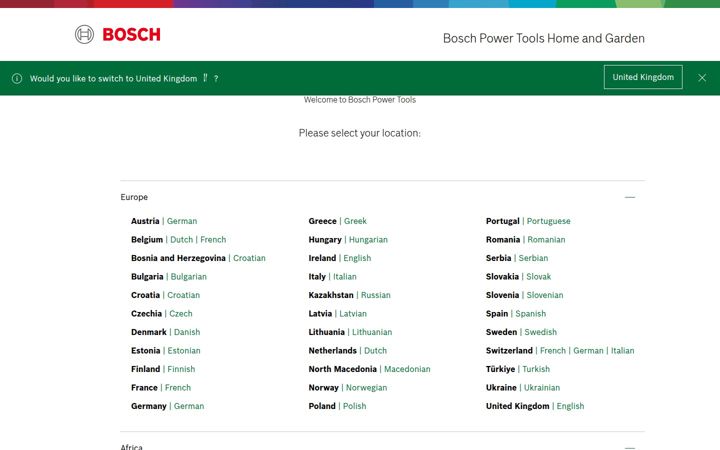Select Poland Polish link
Image resolution: width=720 pixels, height=450 pixels.
tap(354, 406)
